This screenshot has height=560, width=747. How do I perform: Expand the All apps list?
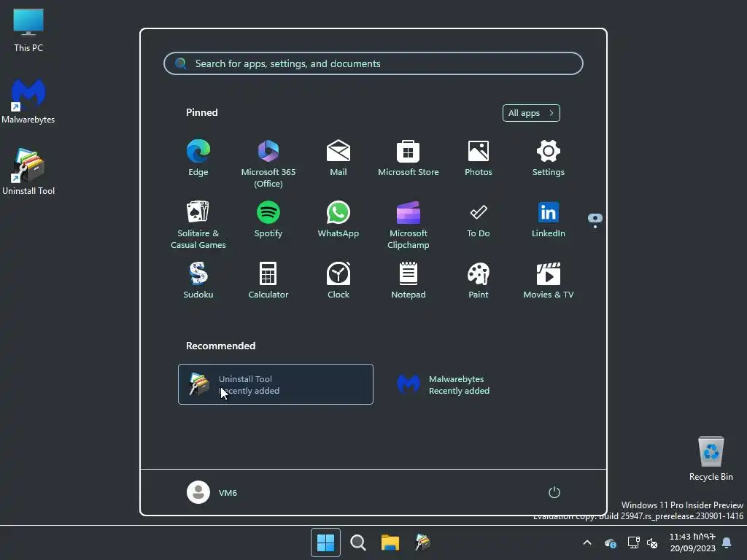tap(531, 113)
